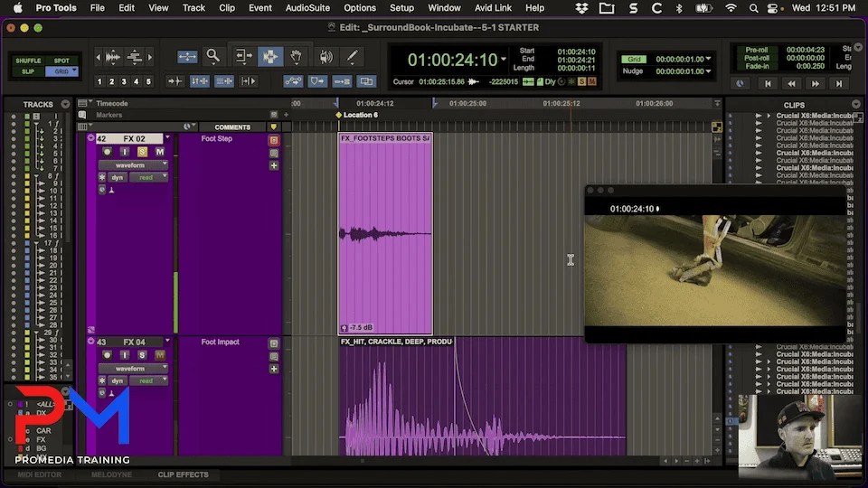The width and height of the screenshot is (868, 488).
Task: Toggle Mirrored MIDI Editing shield icon
Action: coord(317,81)
